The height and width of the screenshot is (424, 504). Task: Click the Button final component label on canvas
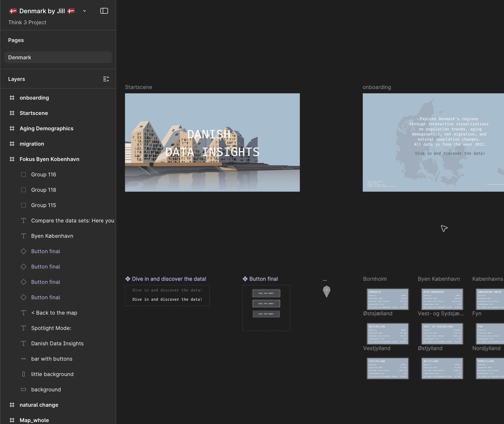[264, 279]
